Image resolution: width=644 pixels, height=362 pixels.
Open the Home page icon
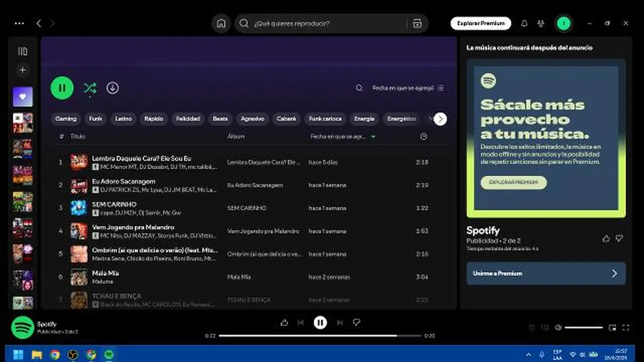coord(221,23)
